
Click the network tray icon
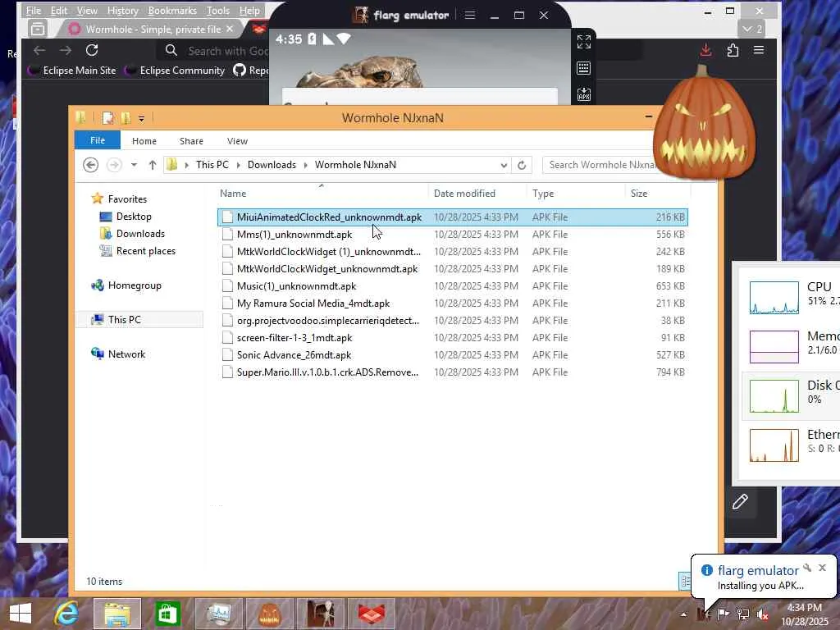(x=743, y=614)
